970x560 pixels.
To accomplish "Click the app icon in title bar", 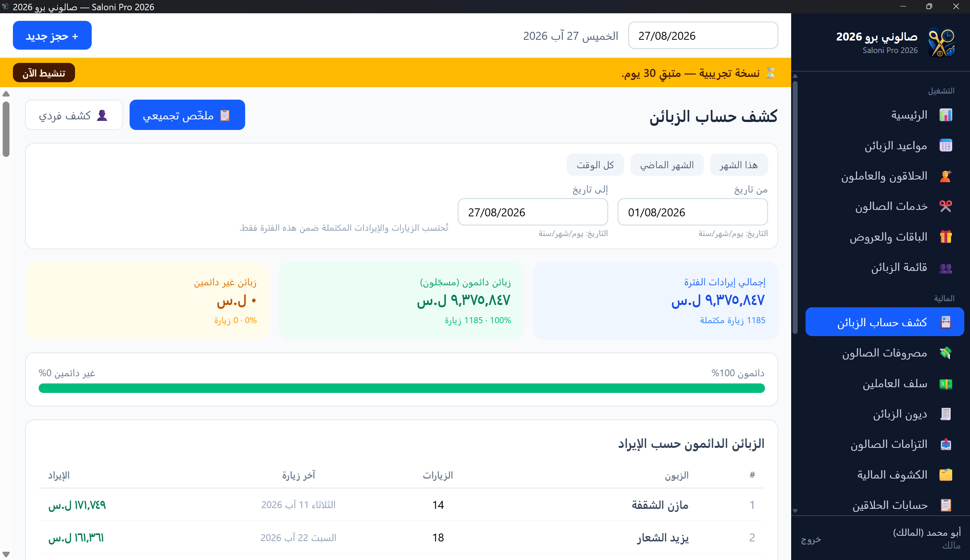I will pos(5,6).
